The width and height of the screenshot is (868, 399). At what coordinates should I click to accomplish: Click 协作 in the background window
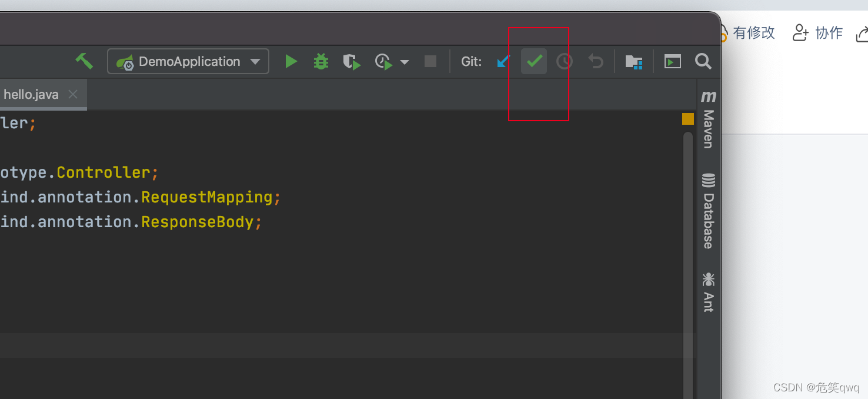click(x=829, y=33)
